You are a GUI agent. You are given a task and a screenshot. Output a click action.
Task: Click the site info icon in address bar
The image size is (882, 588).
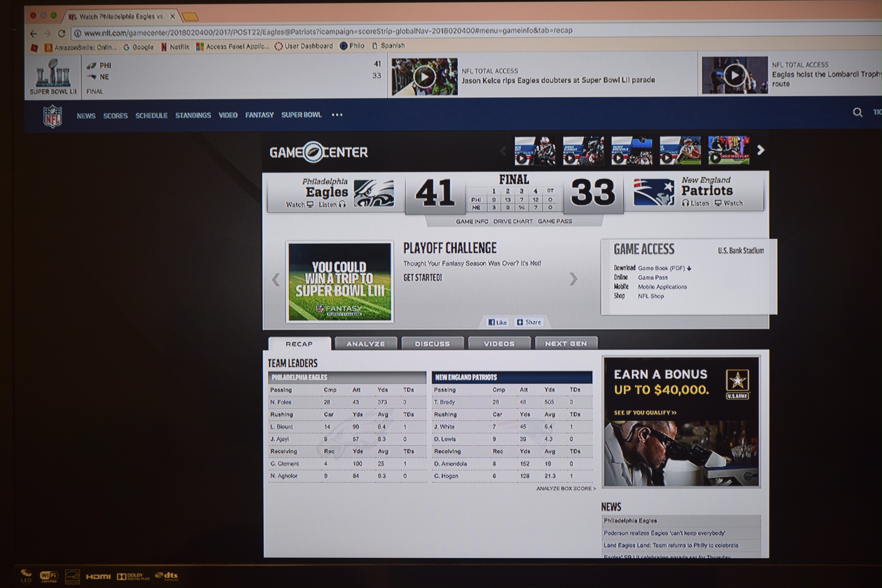point(78,34)
